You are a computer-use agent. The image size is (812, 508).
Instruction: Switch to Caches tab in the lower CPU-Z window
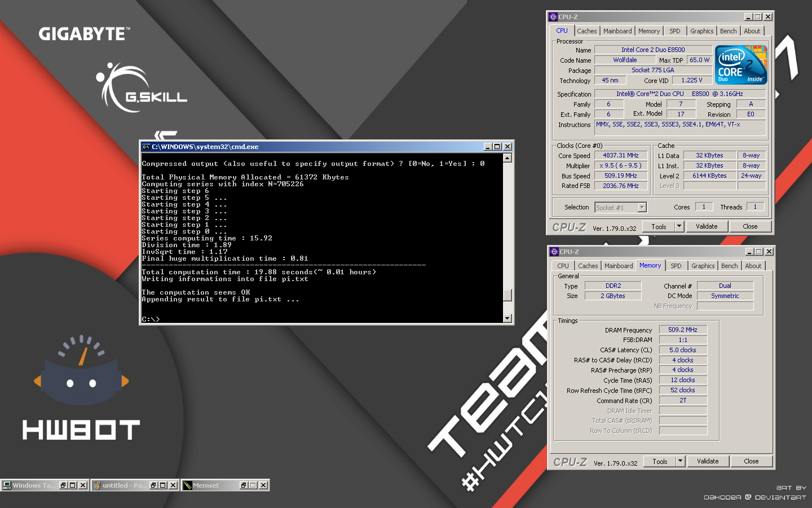[x=588, y=266]
